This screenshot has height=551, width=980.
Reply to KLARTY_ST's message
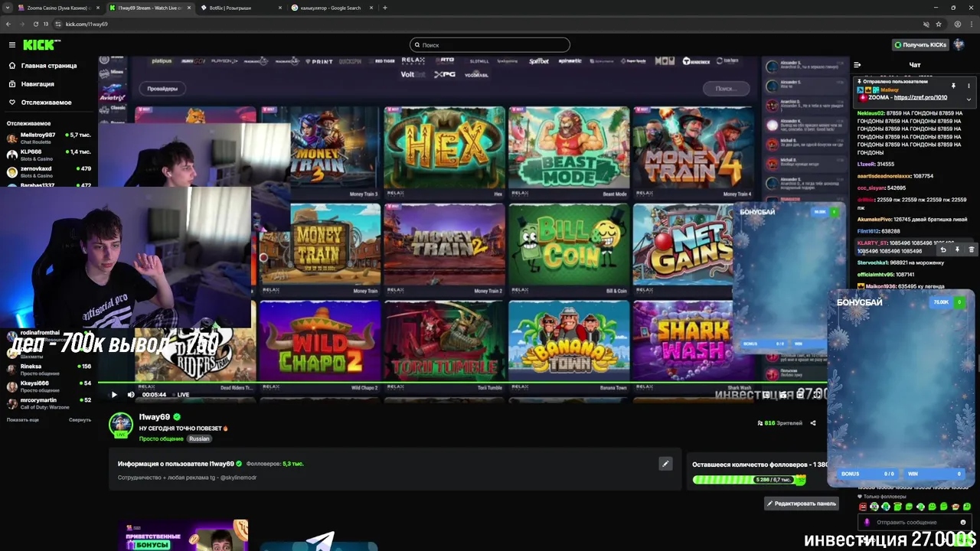(943, 249)
